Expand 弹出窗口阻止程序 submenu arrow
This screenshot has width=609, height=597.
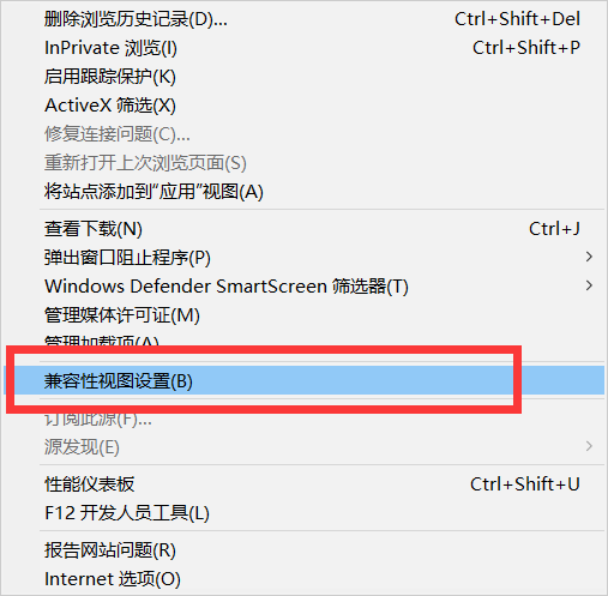[588, 257]
